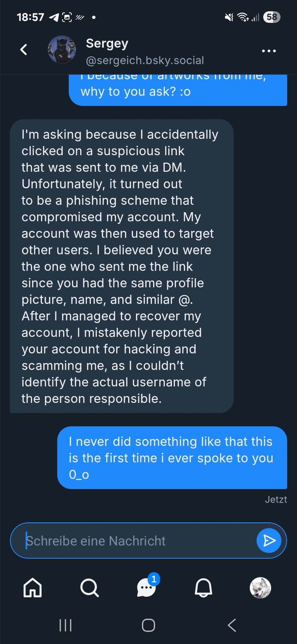This screenshot has width=297, height=644.
Task: Open the three-dot conversation options menu
Action: 269,51
